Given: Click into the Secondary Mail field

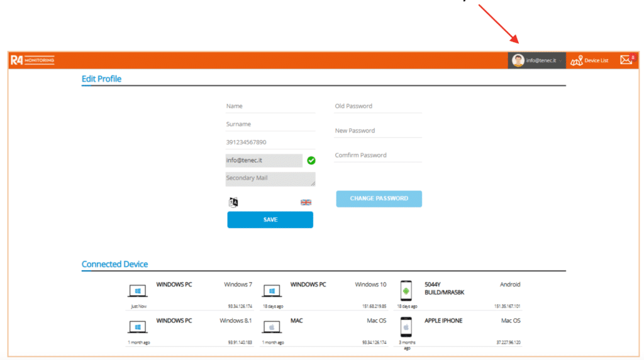Looking at the screenshot, I should (270, 179).
